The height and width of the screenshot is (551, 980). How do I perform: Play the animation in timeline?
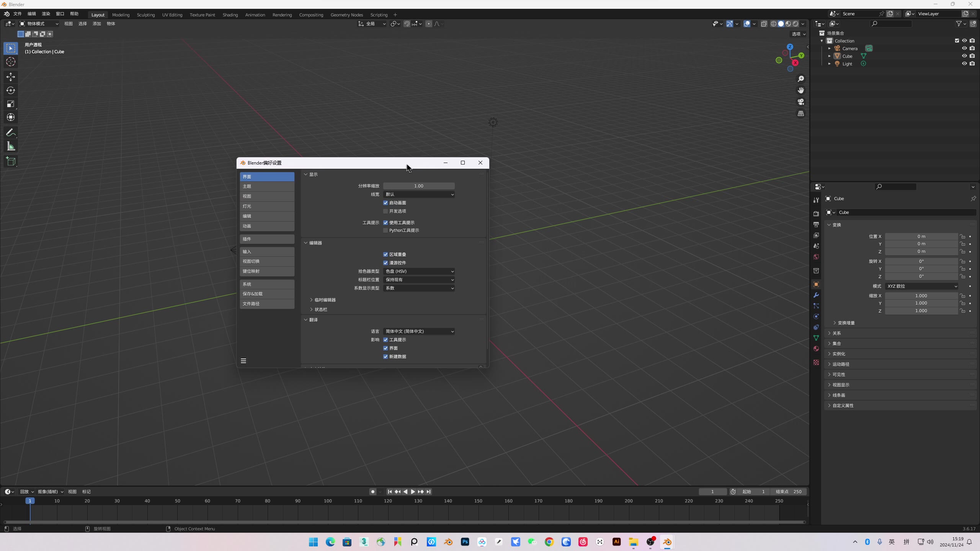coord(413,492)
